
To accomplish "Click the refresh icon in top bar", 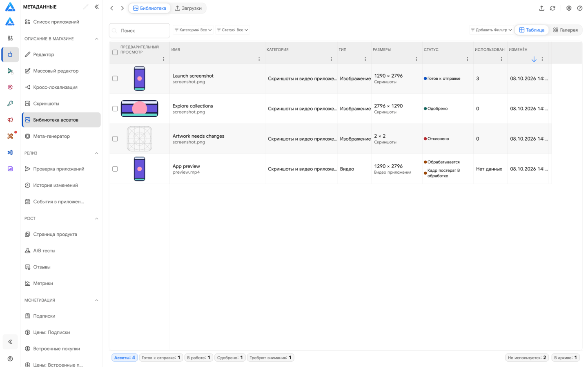I will tap(552, 8).
